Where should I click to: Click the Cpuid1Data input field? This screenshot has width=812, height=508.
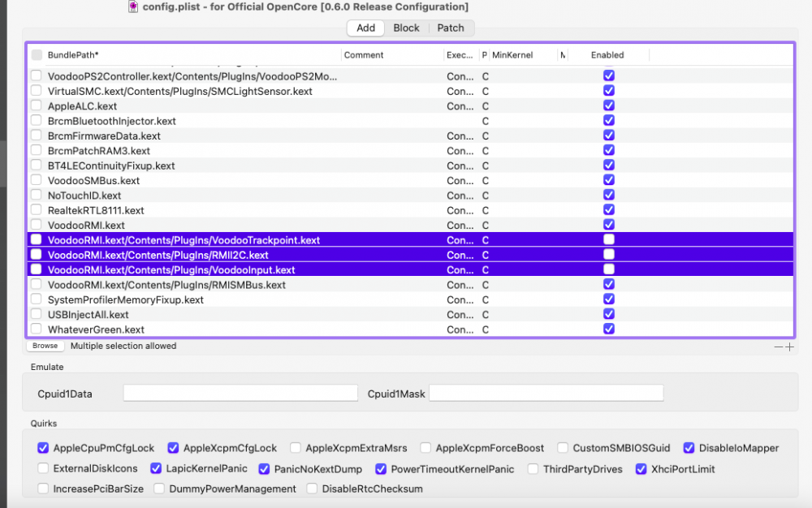(x=240, y=394)
